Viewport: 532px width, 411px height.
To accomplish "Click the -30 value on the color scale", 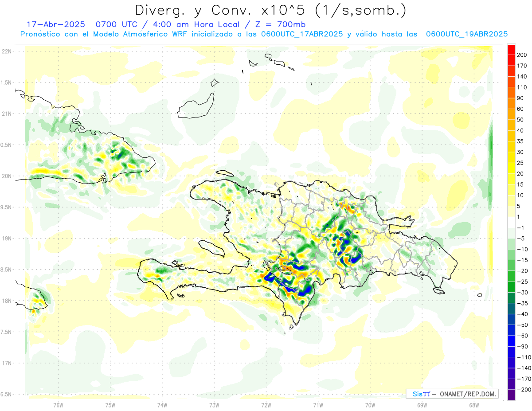I will [523, 293].
